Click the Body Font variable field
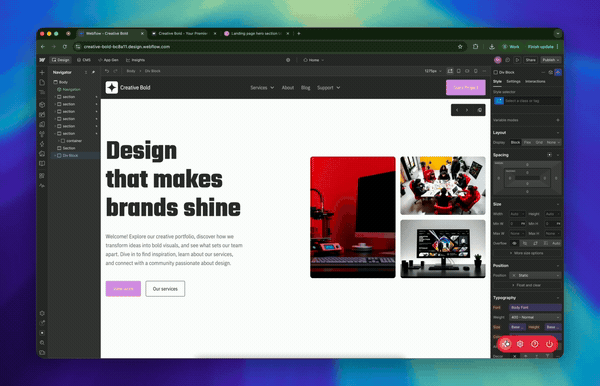This screenshot has height=386, width=600. 535,308
